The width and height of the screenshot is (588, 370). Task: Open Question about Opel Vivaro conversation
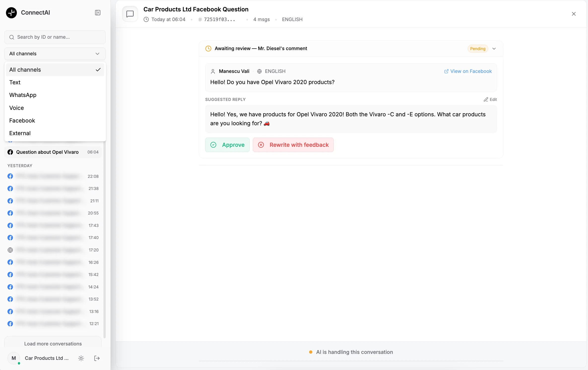click(53, 152)
